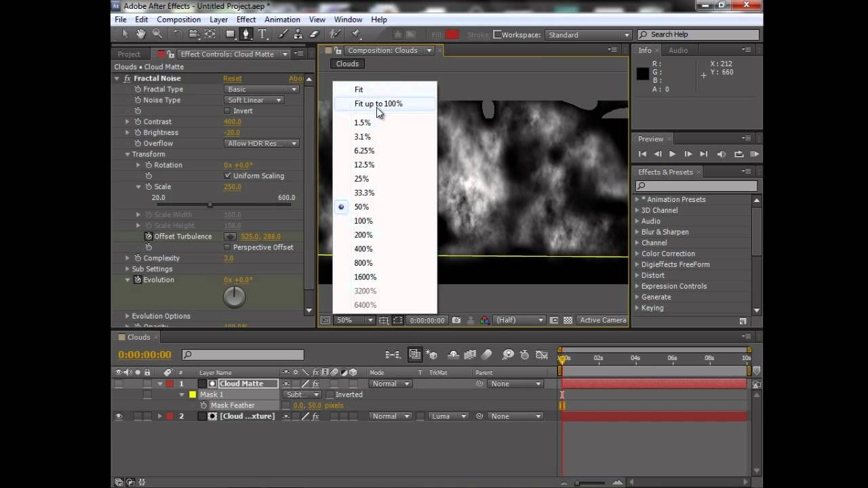Screen dimensions: 868x488
Task: Toggle Fractal Noise fx effect switch
Action: coord(127,79)
